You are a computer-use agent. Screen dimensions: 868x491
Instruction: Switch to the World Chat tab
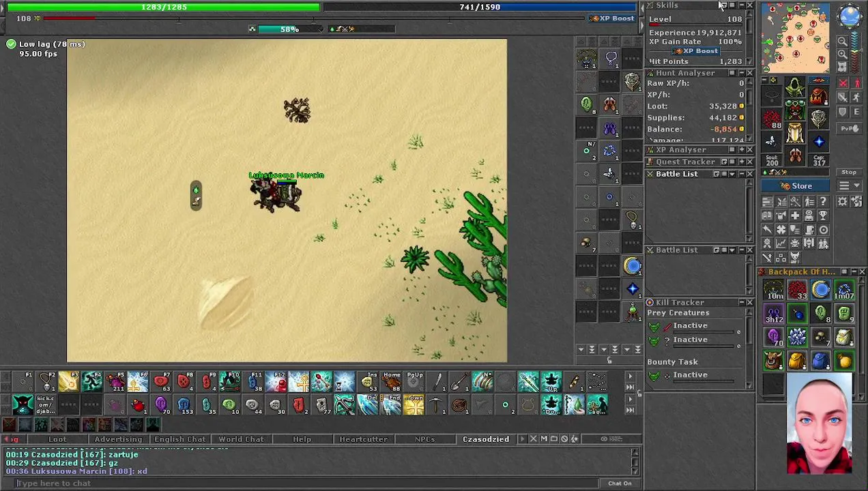(241, 439)
